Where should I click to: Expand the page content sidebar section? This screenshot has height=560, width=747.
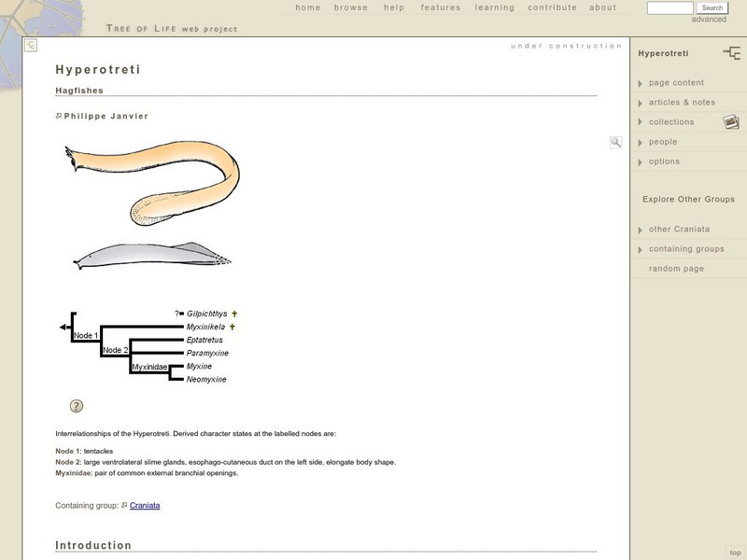[x=674, y=81]
